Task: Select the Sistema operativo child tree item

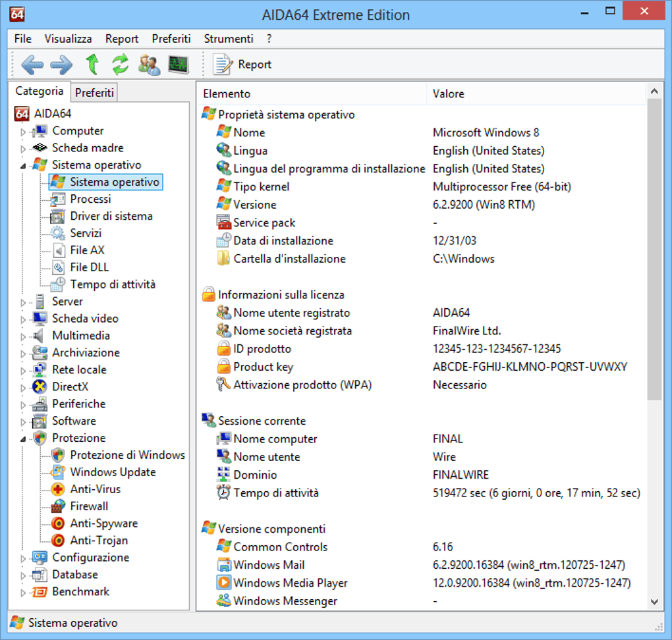Action: point(106,182)
